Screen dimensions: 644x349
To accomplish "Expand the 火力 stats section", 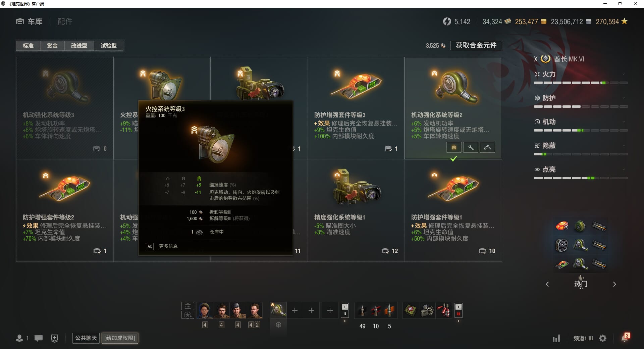I will coord(581,74).
